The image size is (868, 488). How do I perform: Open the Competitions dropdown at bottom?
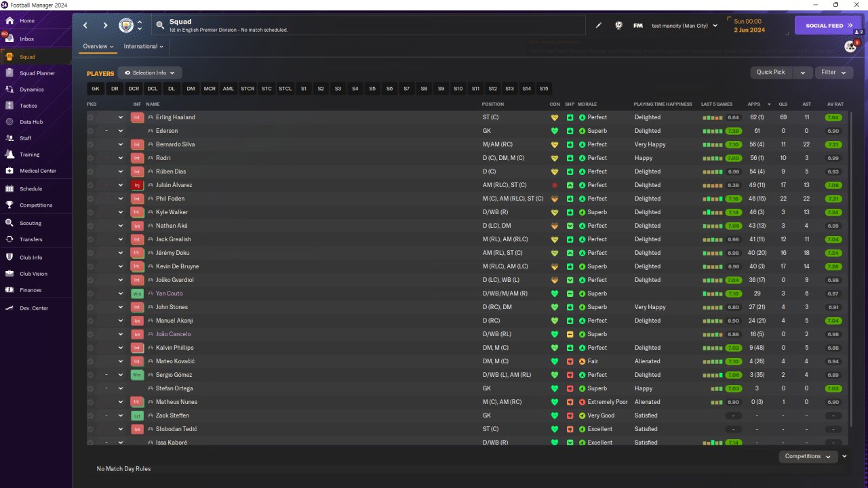click(808, 456)
